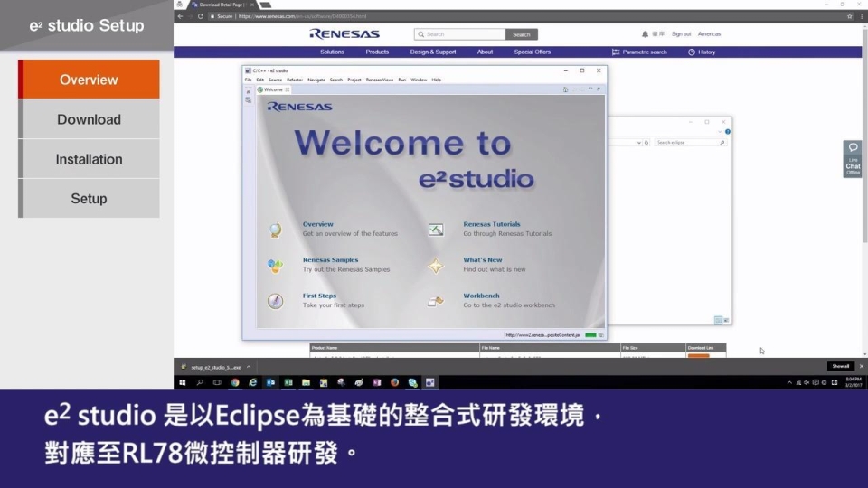Click Show all in the downloads bar
The image size is (868, 488).
tap(840, 366)
